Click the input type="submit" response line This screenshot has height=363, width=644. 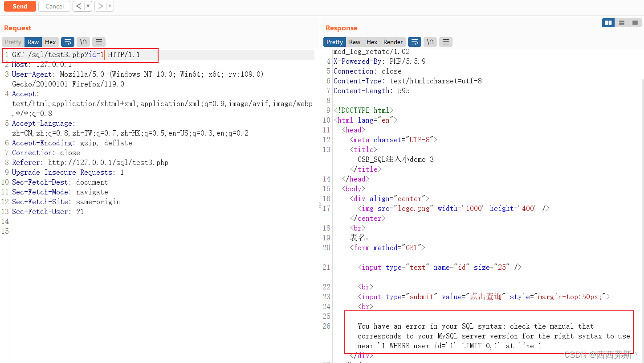coord(484,297)
